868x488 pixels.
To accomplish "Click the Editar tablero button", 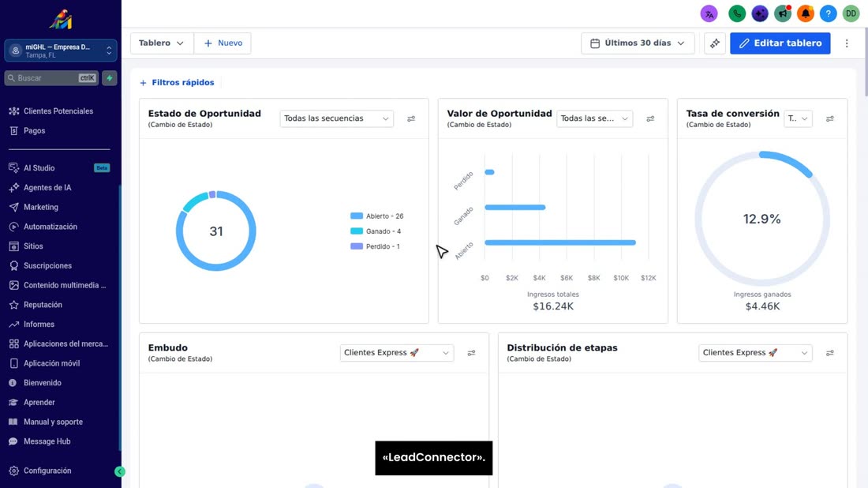I will (x=780, y=43).
